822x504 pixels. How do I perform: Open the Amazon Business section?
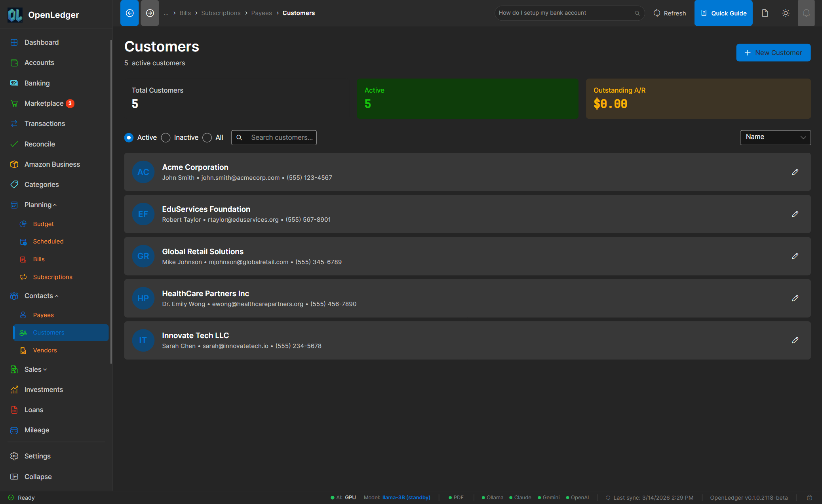pyautogui.click(x=52, y=164)
